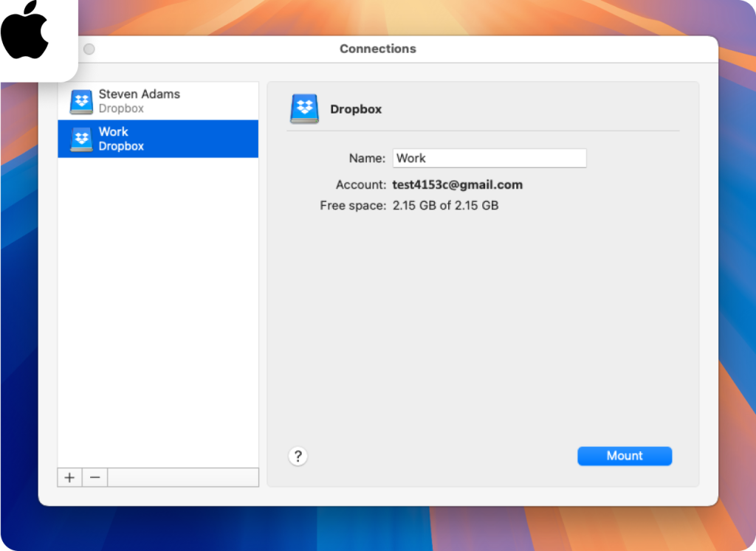Click the Dropbox heading in the detail panel

356,108
